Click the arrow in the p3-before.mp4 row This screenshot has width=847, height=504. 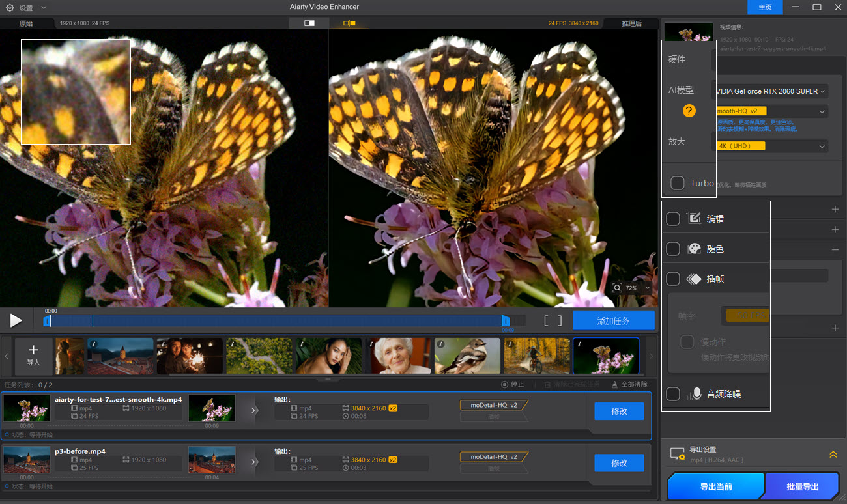click(255, 462)
